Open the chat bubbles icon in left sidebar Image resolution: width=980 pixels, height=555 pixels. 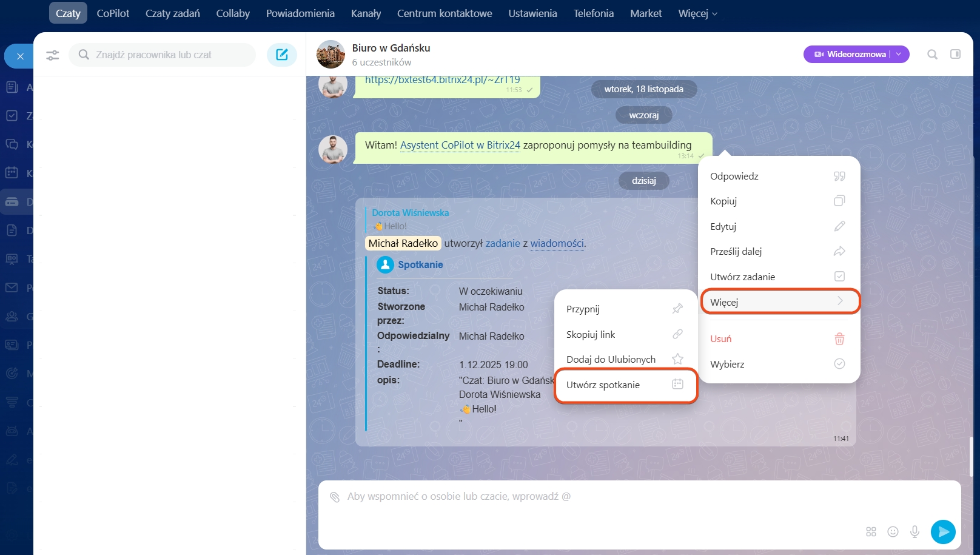(12, 144)
